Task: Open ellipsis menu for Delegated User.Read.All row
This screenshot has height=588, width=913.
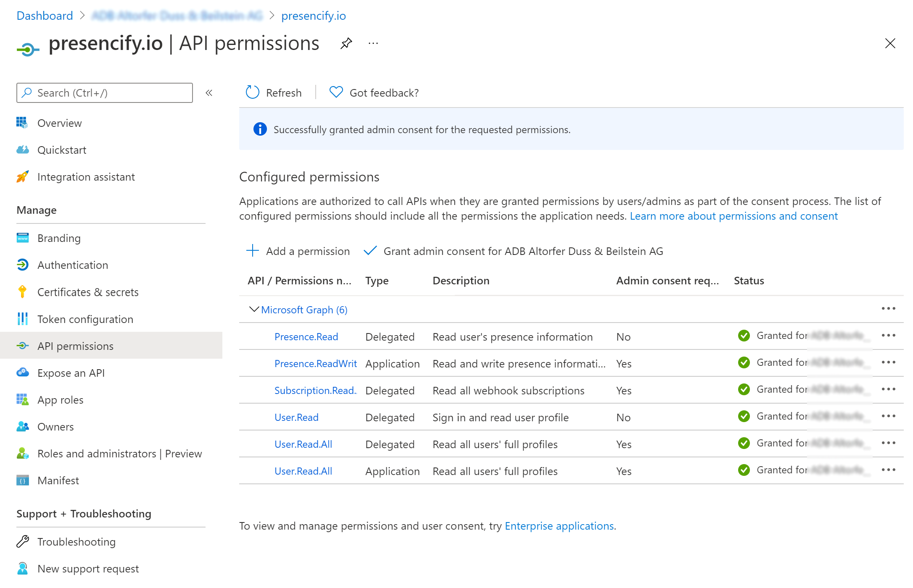Action: (x=888, y=443)
